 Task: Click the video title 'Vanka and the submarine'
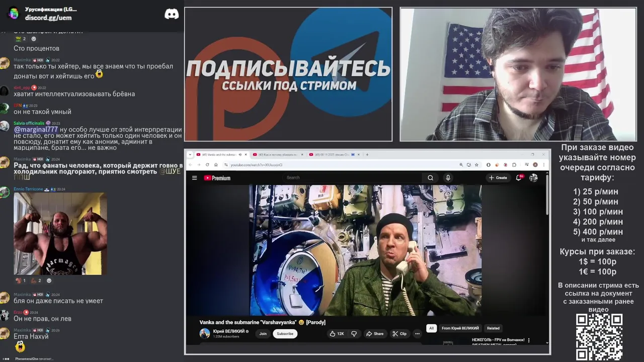tap(262, 322)
